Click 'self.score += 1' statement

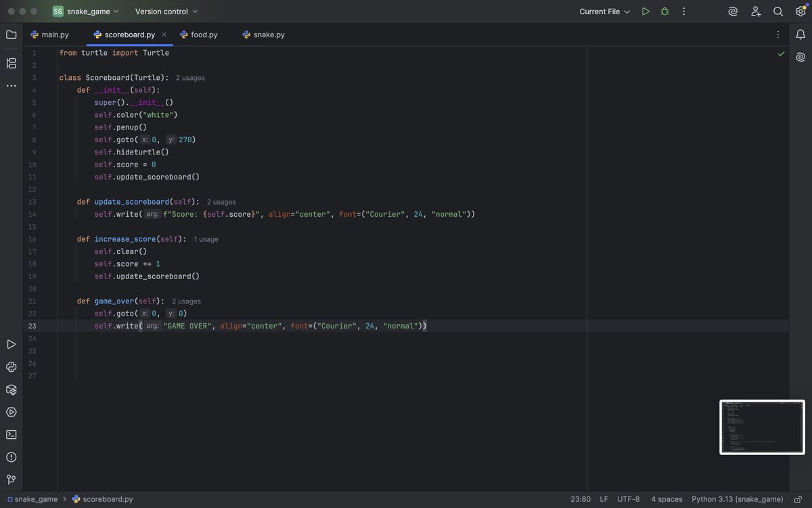[x=127, y=264]
